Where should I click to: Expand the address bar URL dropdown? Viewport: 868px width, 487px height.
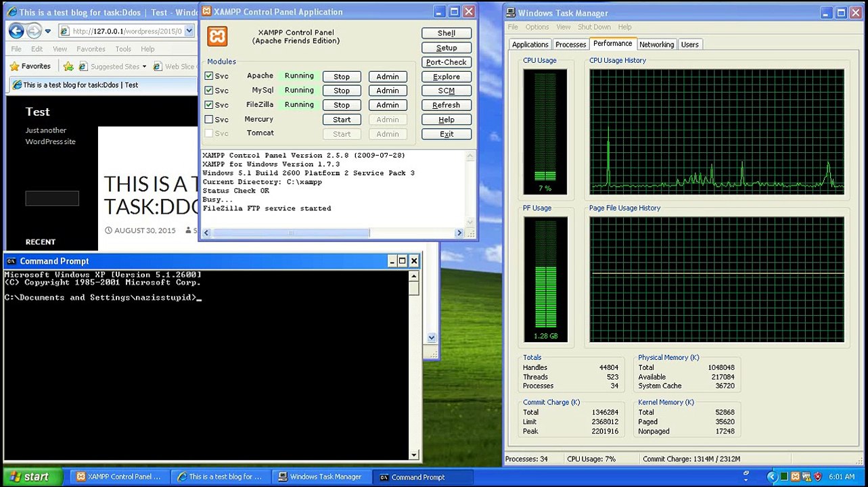(x=189, y=31)
